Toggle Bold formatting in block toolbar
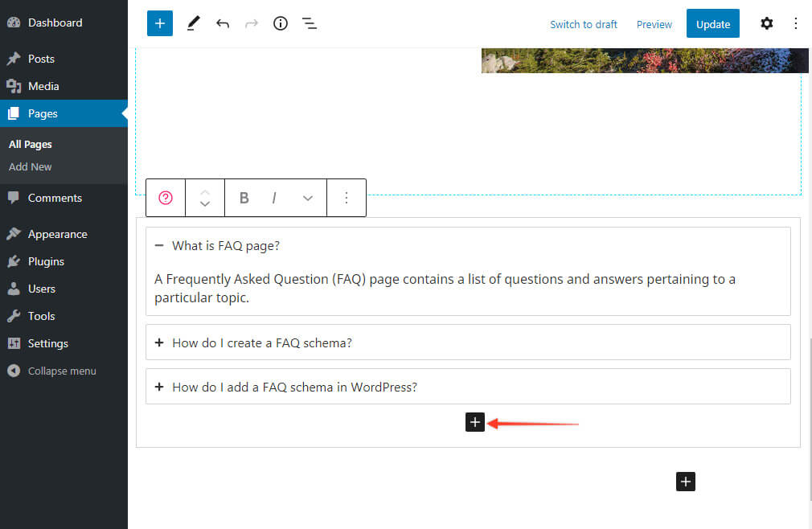Viewport: 812px width, 529px height. pyautogui.click(x=244, y=197)
